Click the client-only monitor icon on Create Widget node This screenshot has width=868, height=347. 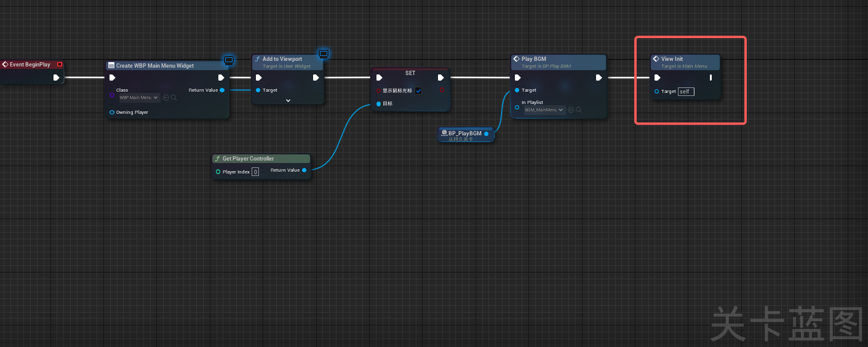(x=229, y=60)
